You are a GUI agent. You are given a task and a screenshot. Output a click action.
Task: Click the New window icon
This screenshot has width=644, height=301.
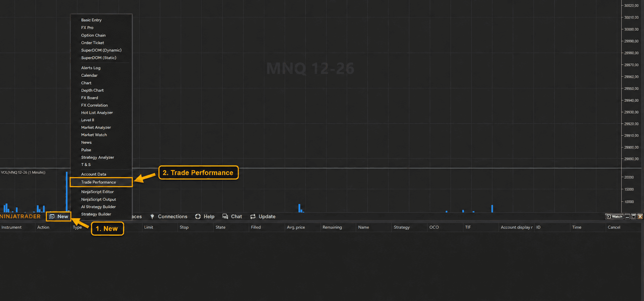(52, 216)
